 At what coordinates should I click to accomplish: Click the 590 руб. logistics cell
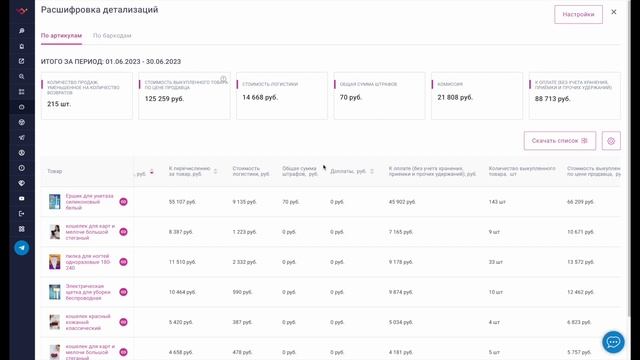[x=242, y=292]
